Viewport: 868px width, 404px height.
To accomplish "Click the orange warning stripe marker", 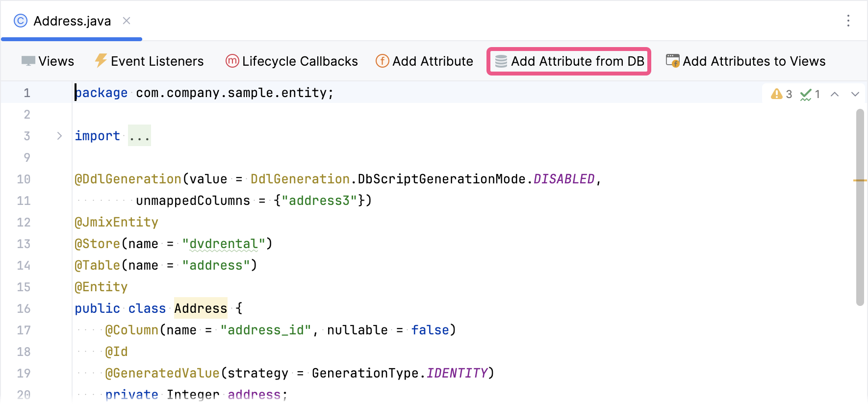I will click(860, 180).
